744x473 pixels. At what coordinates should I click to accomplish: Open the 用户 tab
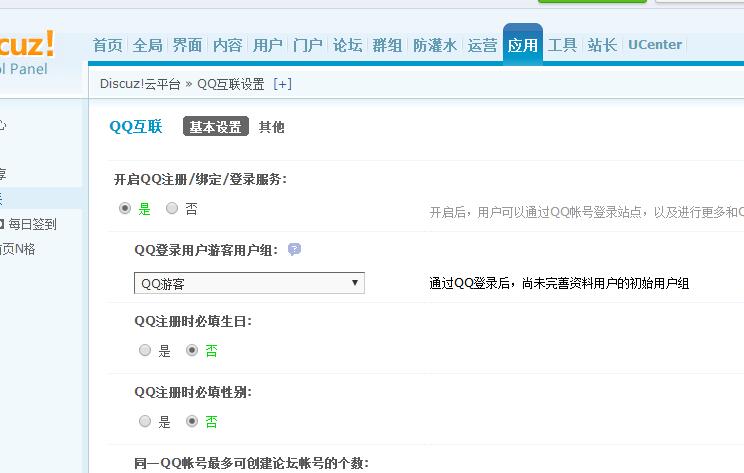(268, 45)
